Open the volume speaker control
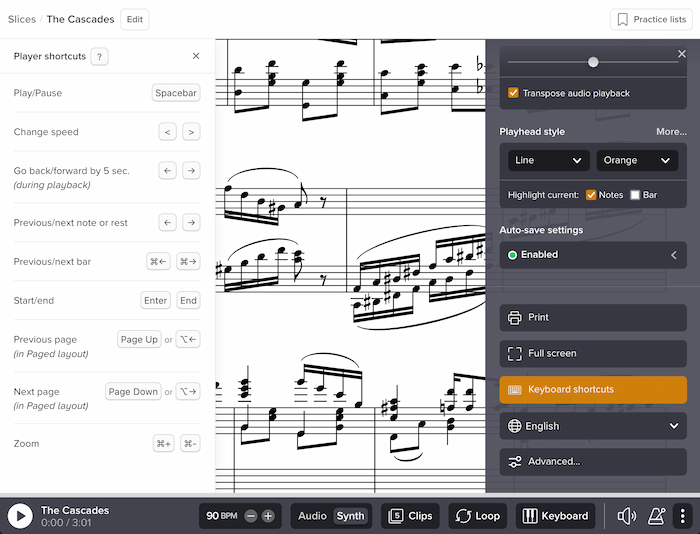This screenshot has width=700, height=534. tap(627, 516)
